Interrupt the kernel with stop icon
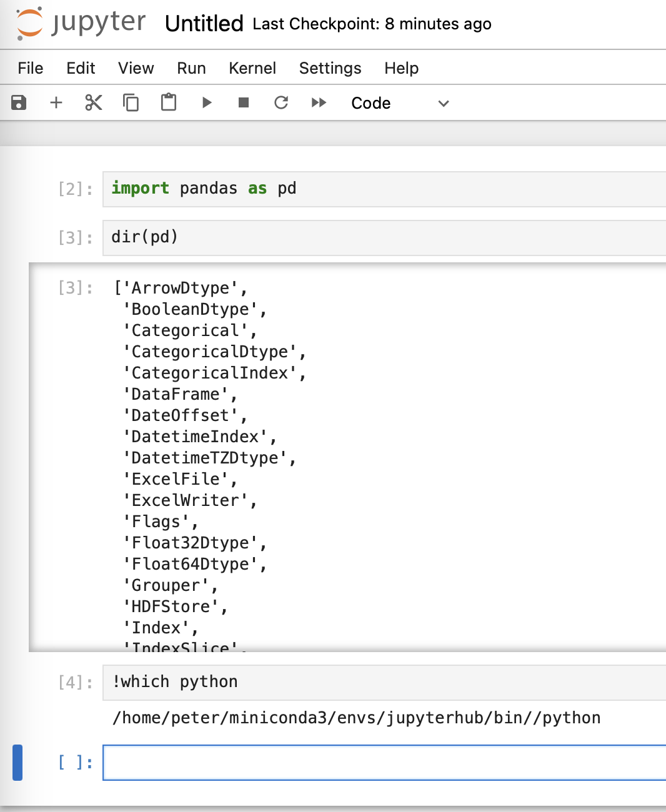Viewport: 666px width, 812px height. 244,102
